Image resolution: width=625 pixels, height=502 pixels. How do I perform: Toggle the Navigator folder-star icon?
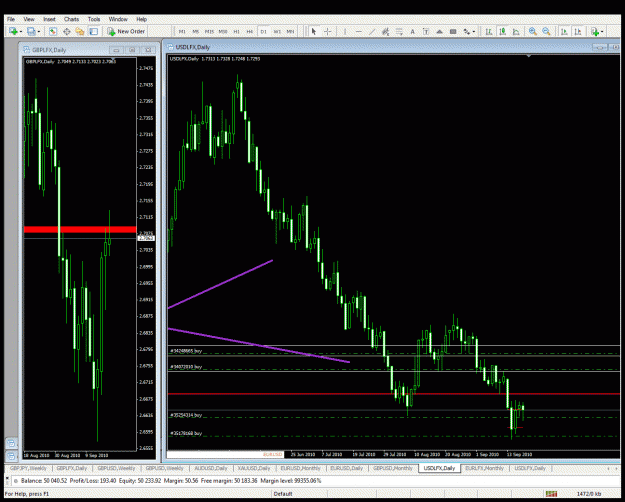click(x=80, y=31)
